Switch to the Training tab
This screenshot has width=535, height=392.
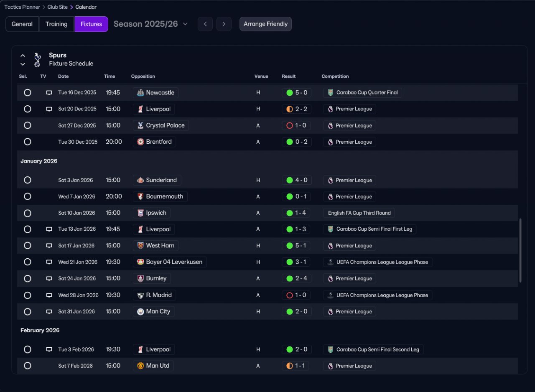point(56,24)
